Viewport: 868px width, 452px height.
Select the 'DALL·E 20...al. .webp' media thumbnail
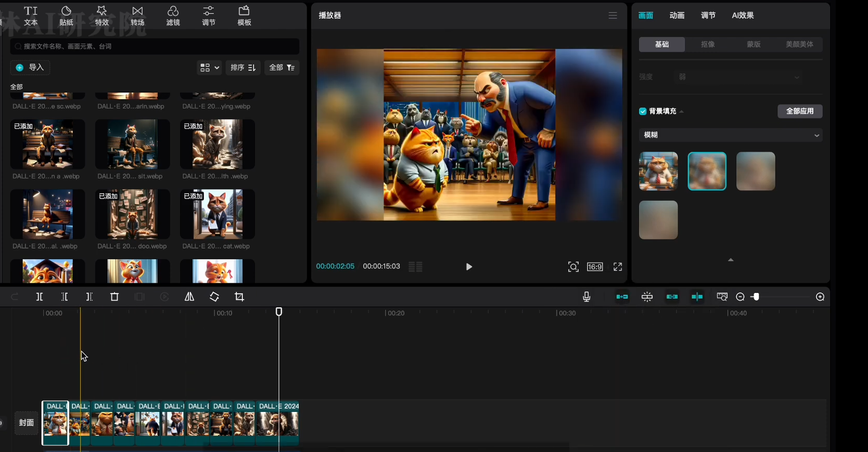pos(47,214)
